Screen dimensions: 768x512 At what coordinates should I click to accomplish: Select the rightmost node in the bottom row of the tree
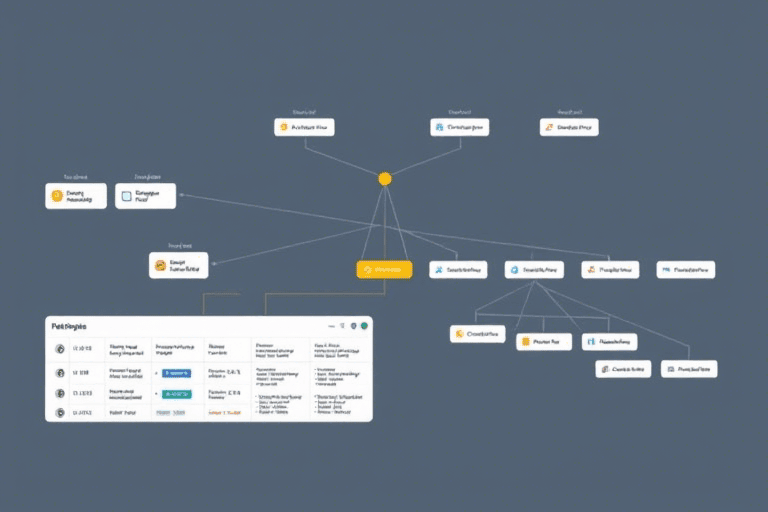(690, 369)
